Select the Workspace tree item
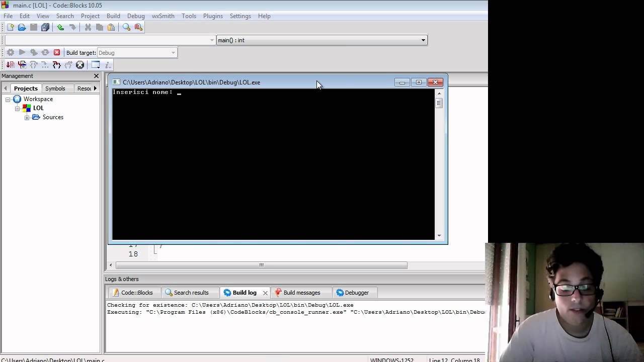The height and width of the screenshot is (362, 644). point(38,99)
